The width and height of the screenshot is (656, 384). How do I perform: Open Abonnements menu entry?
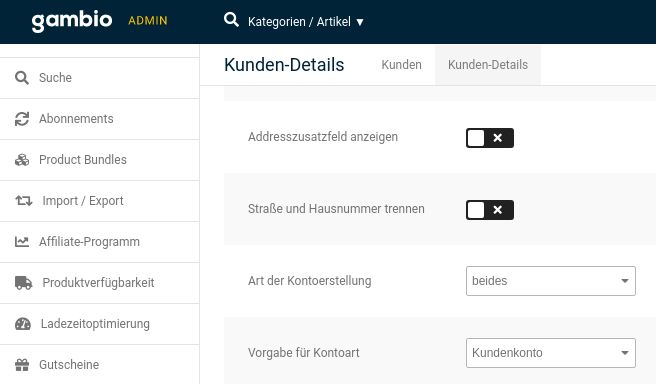click(100, 119)
